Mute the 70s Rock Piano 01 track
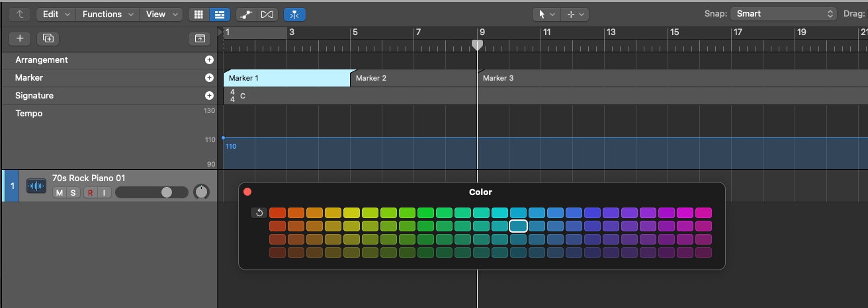This screenshot has height=308, width=868. point(59,192)
